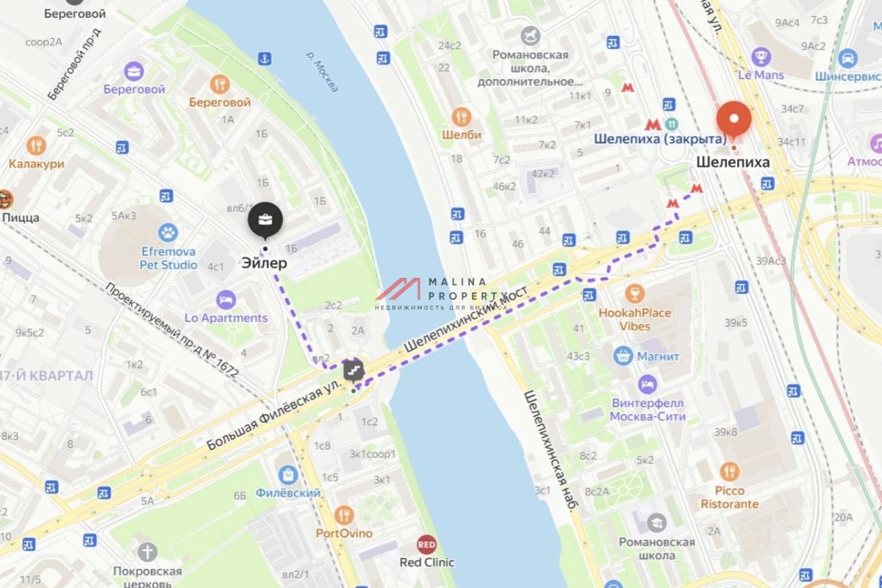Click the Филёвский shopping bag icon
Image resolution: width=882 pixels, height=588 pixels.
point(288,475)
